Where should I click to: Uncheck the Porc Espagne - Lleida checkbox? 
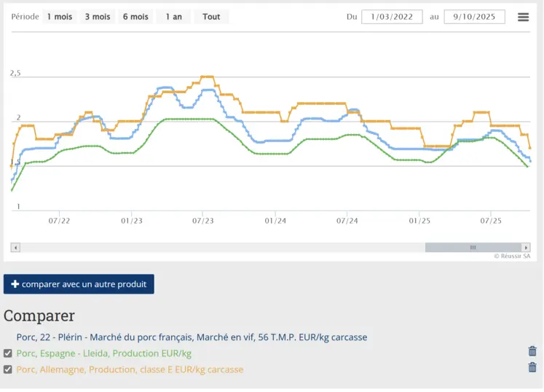(8, 353)
